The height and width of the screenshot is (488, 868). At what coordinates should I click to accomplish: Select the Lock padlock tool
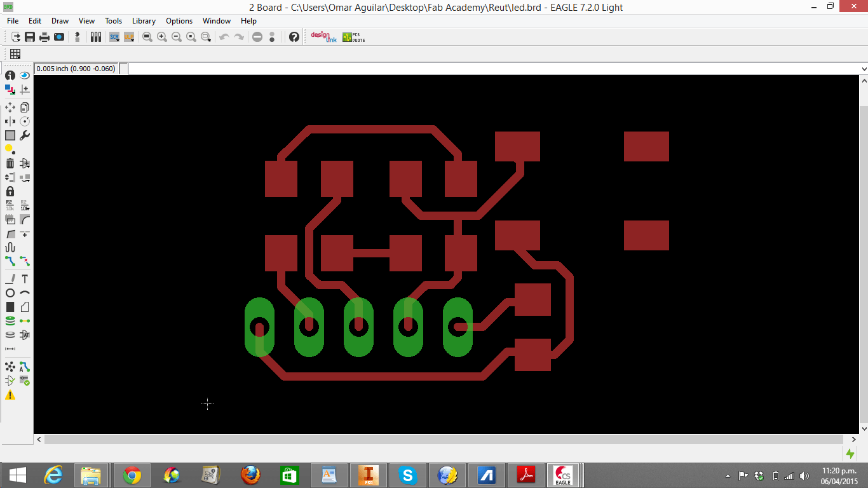(x=10, y=191)
